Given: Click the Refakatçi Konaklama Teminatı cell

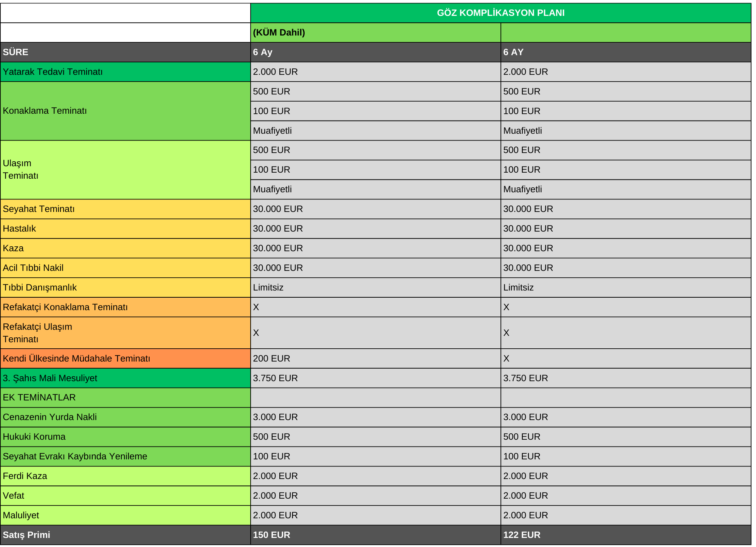Looking at the screenshot, I should click(x=125, y=307).
